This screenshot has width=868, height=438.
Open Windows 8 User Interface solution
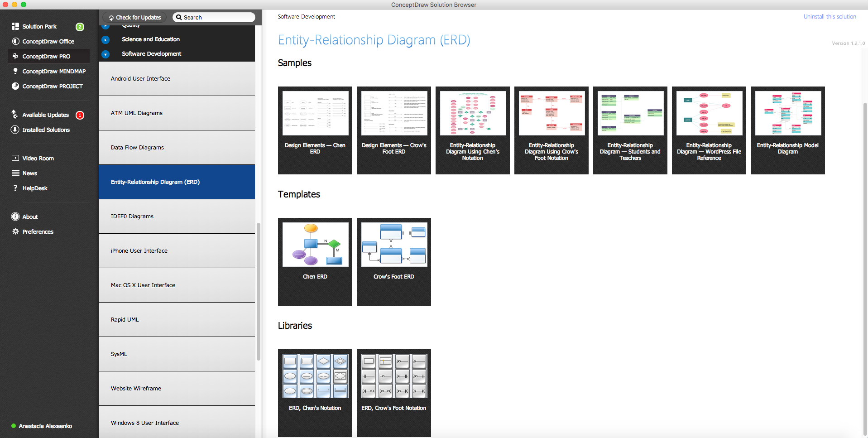point(177,422)
